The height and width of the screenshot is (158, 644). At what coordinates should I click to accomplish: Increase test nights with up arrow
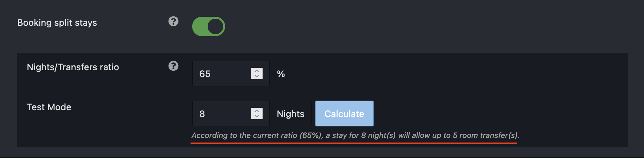[257, 111]
